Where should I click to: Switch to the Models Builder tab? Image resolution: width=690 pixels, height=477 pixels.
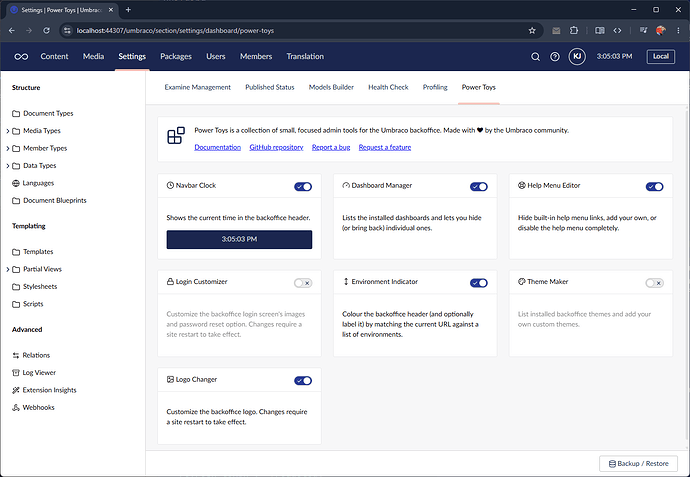(331, 87)
